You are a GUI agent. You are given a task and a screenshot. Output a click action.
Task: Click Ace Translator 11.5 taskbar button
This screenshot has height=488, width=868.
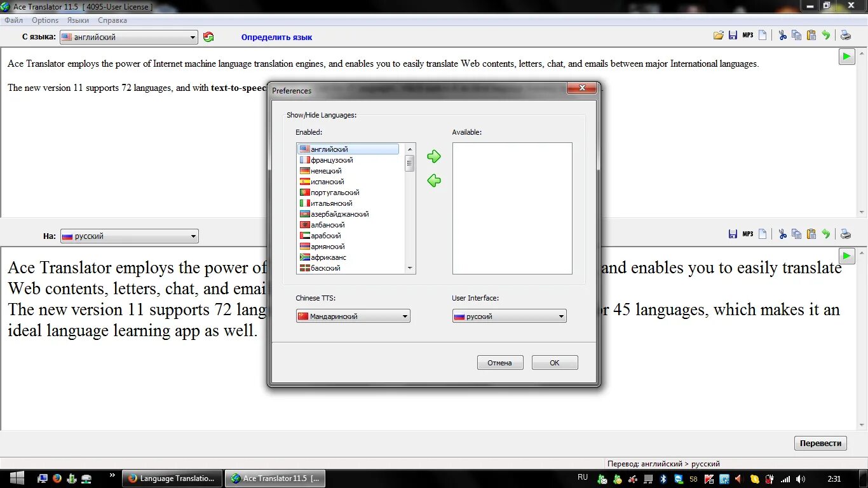[x=275, y=478]
